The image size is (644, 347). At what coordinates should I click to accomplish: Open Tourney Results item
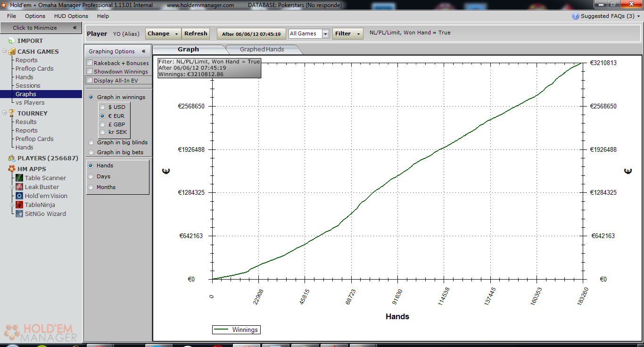point(26,122)
